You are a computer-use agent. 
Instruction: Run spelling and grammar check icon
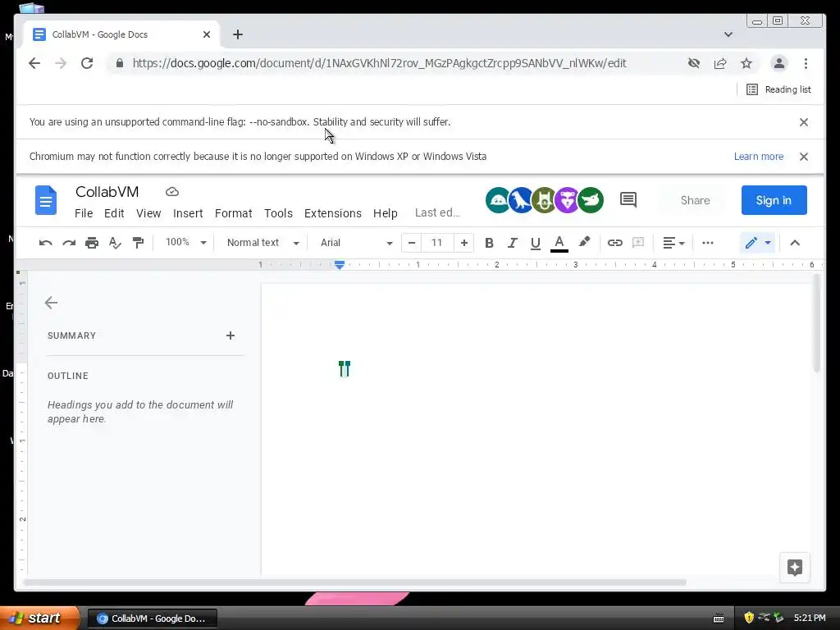click(x=115, y=243)
